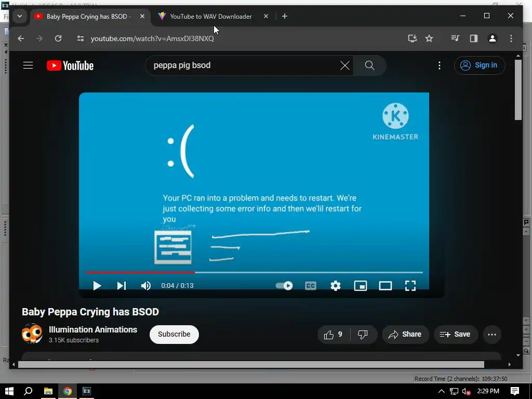The width and height of the screenshot is (532, 399).
Task: Click the horizontal scrollbar at the bottom
Action: point(251,364)
